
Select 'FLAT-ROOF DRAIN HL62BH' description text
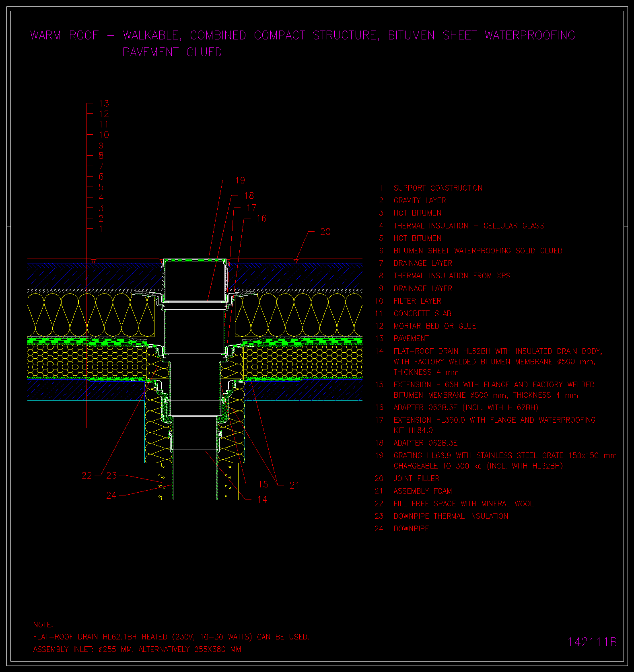[x=498, y=362]
